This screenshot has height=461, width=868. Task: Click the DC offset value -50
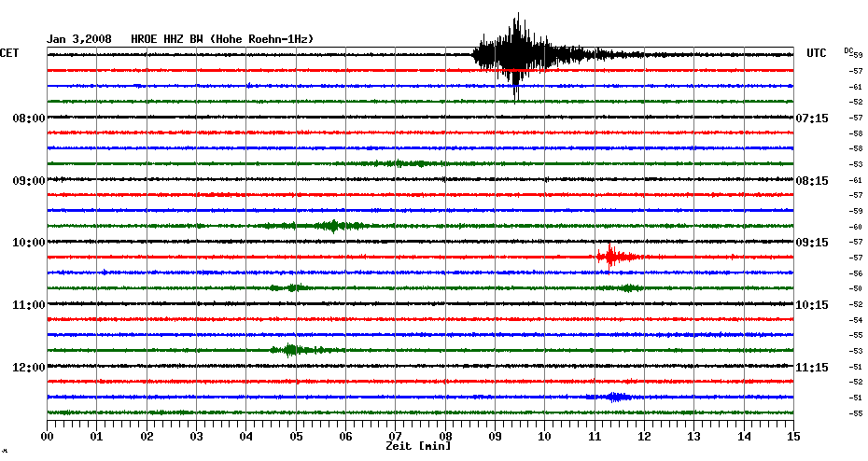(x=856, y=289)
